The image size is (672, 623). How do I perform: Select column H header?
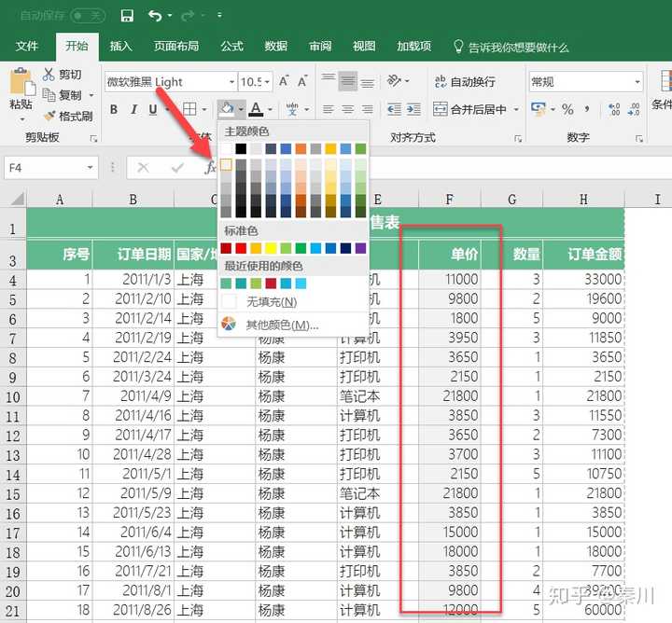pyautogui.click(x=583, y=200)
